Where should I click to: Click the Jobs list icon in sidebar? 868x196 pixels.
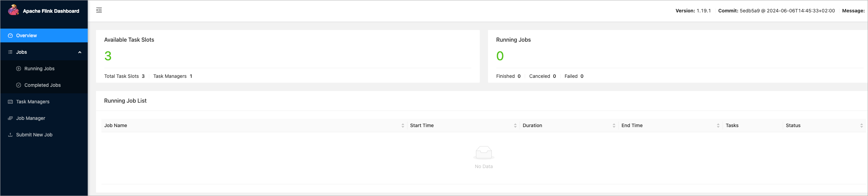(10, 52)
